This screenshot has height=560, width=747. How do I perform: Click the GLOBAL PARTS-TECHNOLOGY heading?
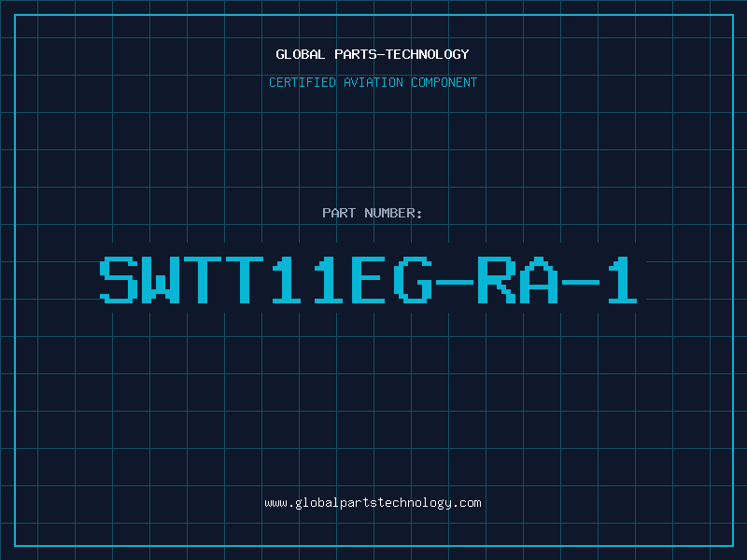point(373,54)
